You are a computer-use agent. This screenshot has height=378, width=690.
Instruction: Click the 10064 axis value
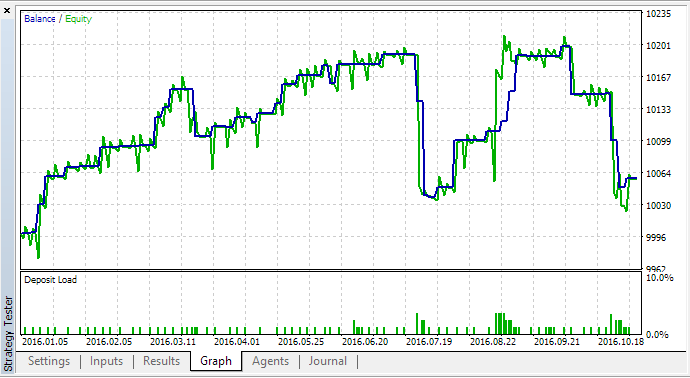coord(658,173)
